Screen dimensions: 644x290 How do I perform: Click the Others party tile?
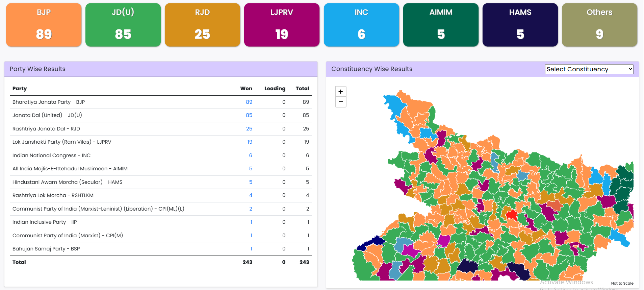[599, 25]
